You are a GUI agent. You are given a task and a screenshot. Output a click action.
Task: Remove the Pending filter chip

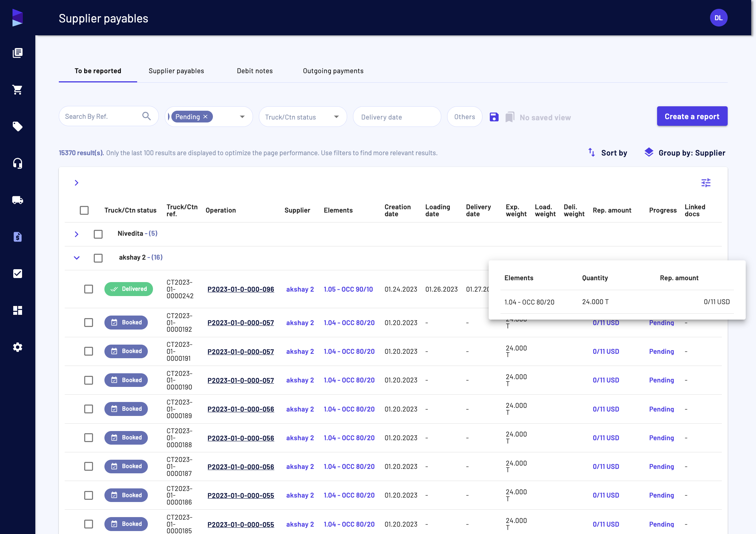pyautogui.click(x=206, y=117)
